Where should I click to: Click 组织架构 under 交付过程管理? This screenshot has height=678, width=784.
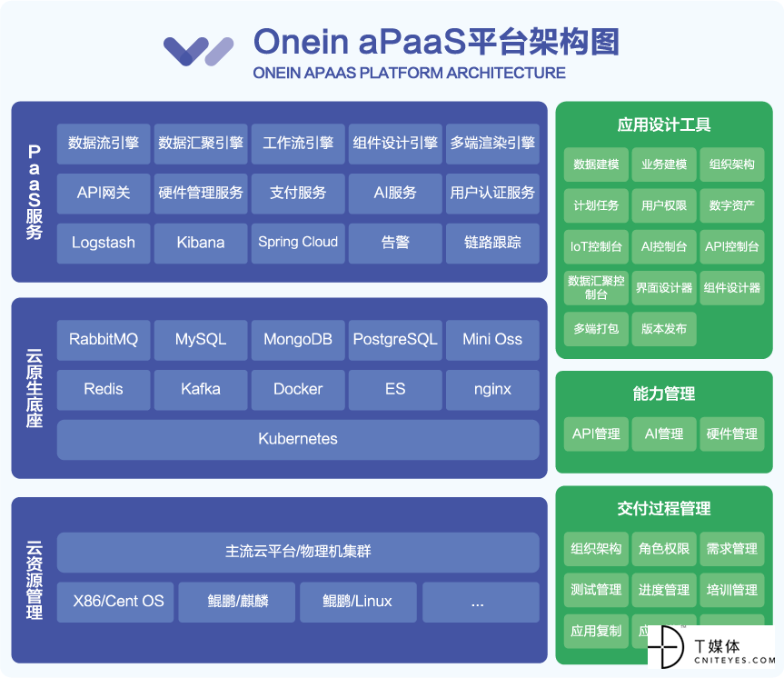[x=596, y=550]
